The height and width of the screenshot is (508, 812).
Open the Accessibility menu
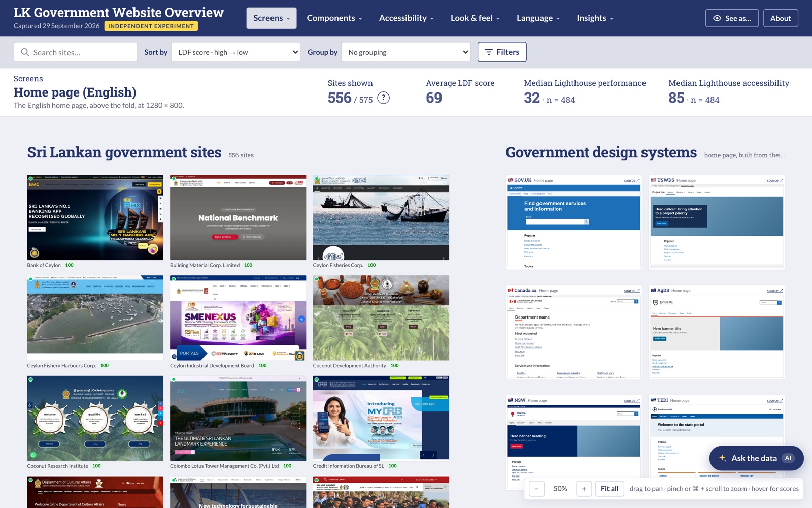pyautogui.click(x=407, y=18)
